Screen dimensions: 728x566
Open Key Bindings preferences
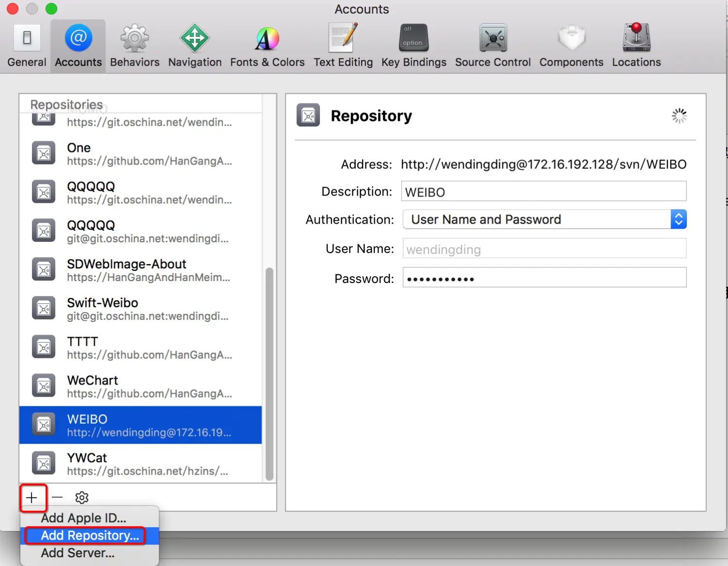(414, 47)
